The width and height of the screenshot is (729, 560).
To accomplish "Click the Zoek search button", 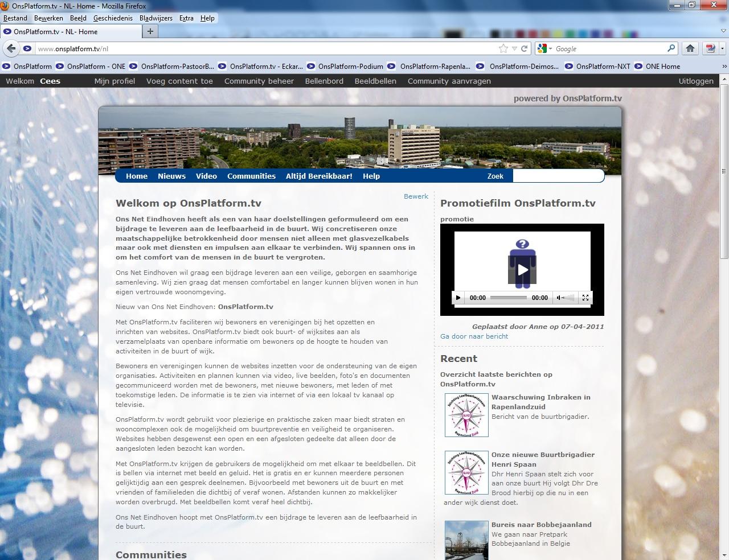I will 495,176.
